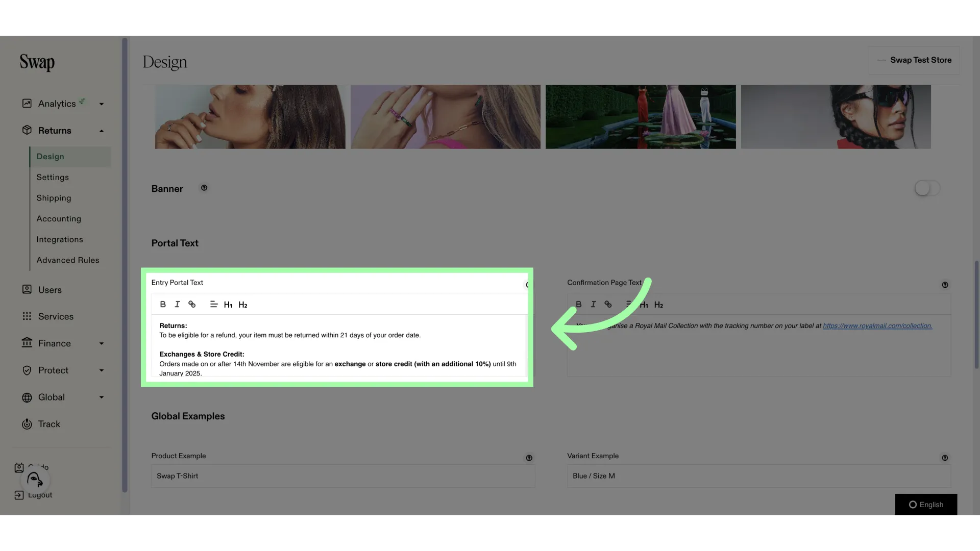This screenshot has width=980, height=551.
Task: Open the support chat bubble icon
Action: pos(35,480)
